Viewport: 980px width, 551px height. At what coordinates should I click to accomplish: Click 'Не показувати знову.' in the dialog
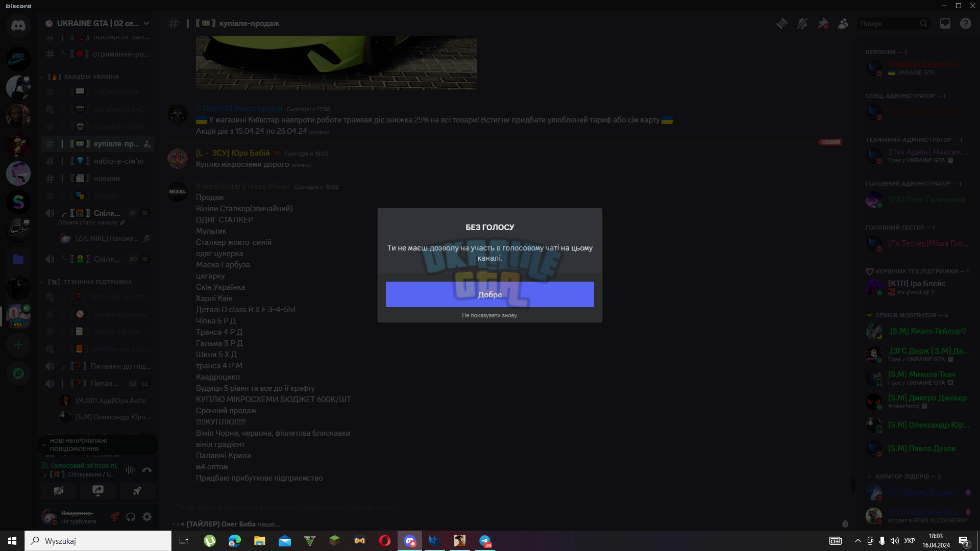click(489, 315)
